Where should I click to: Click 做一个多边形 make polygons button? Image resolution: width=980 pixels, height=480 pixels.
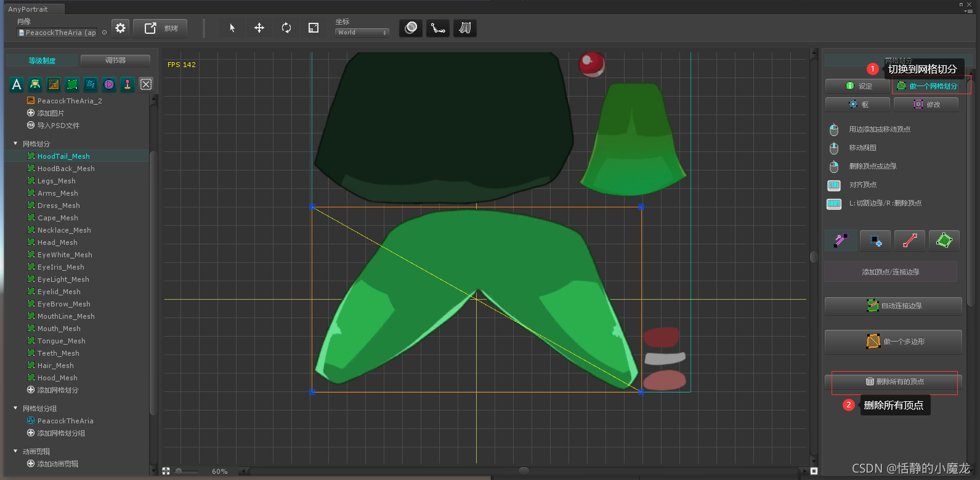click(893, 342)
